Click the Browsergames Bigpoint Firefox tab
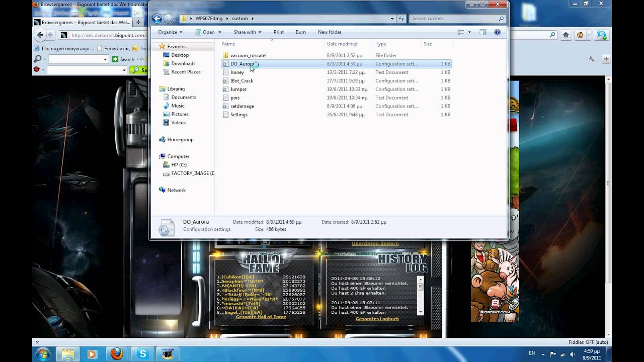644x362 pixels. click(x=83, y=22)
